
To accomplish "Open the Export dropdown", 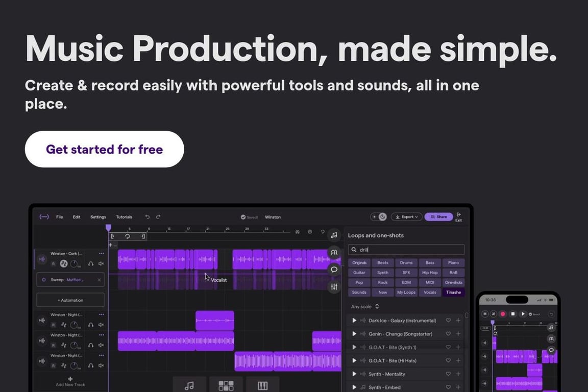I will (406, 217).
